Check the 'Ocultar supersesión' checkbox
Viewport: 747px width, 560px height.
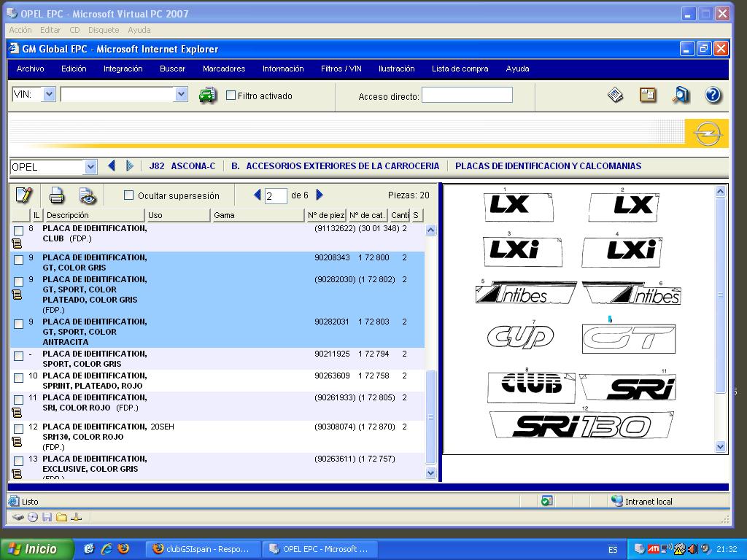[x=129, y=195]
